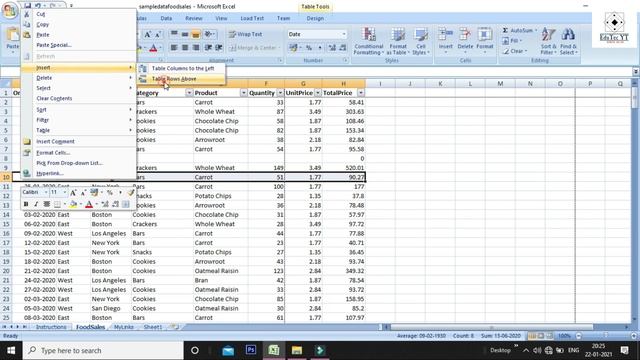Toggle center alignment in mini toolbar
The height and width of the screenshot is (360, 640).
click(x=47, y=204)
